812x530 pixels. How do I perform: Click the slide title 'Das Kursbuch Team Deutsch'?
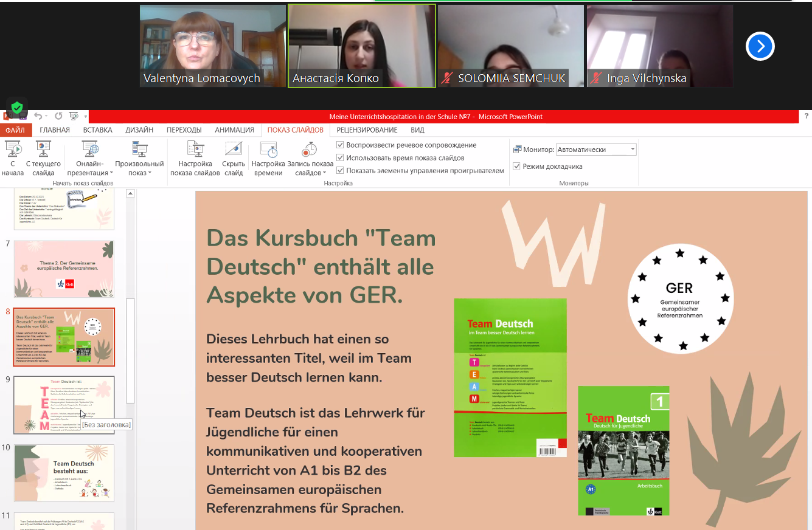(321, 267)
